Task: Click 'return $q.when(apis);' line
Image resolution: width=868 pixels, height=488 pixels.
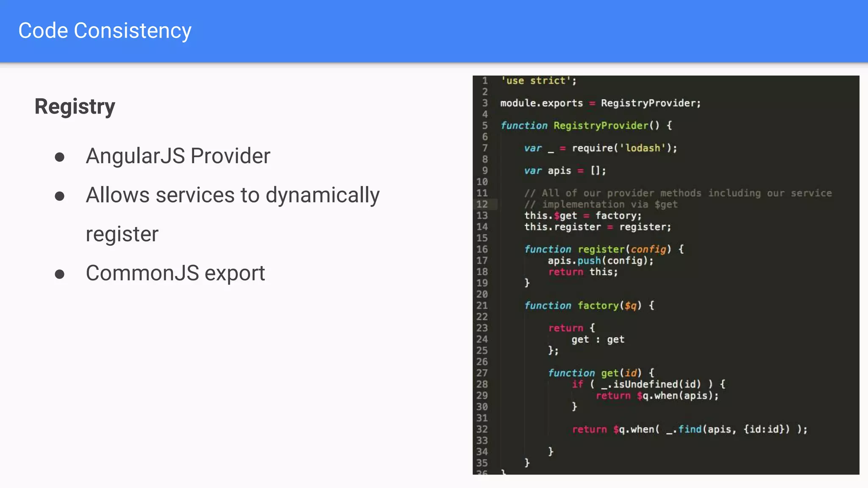Action: (x=657, y=396)
